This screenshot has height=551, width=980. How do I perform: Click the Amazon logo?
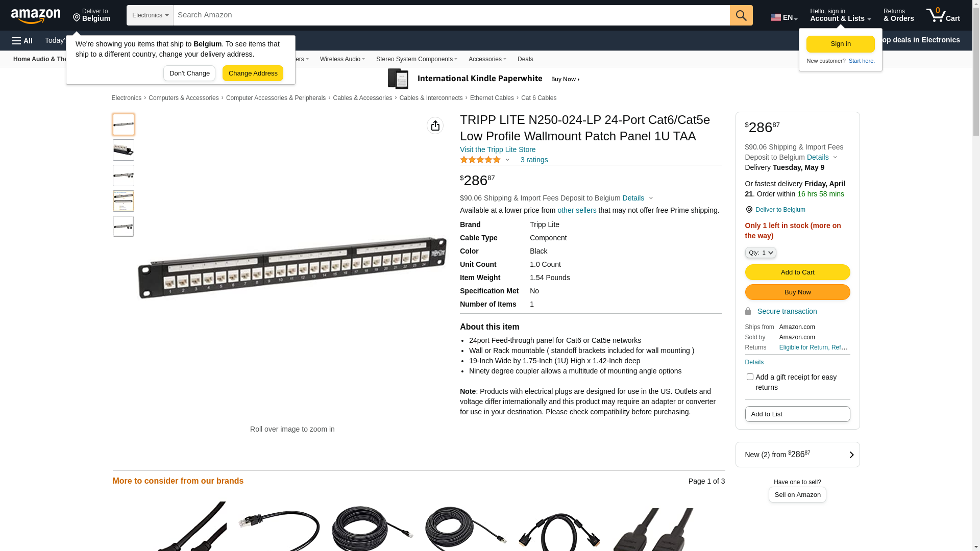36,16
